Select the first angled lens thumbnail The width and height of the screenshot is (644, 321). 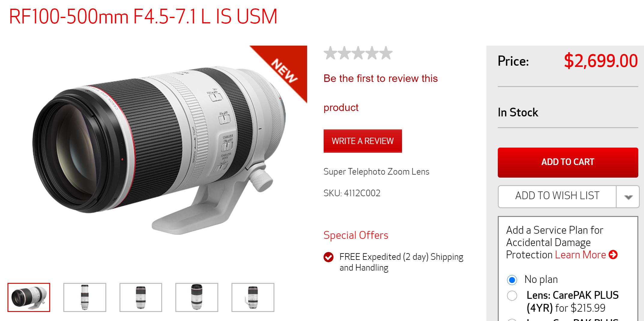(x=29, y=297)
